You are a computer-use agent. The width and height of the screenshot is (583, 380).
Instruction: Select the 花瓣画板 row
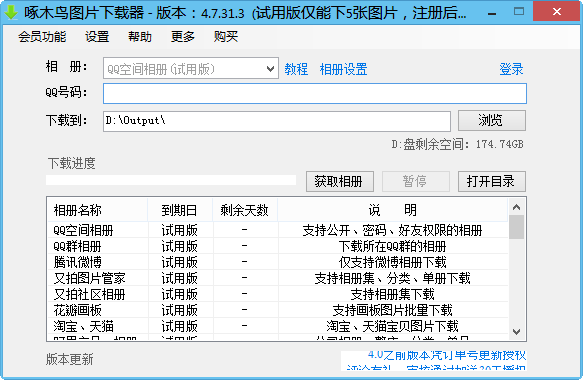[x=277, y=310]
